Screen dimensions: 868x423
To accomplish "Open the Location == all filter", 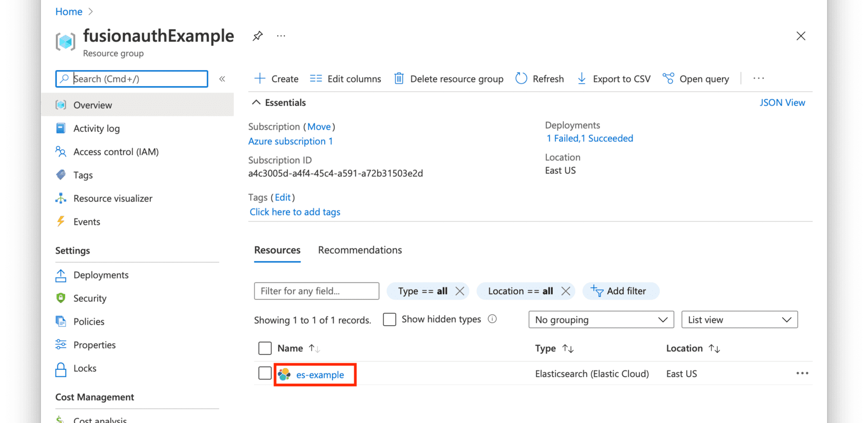I will tap(520, 291).
